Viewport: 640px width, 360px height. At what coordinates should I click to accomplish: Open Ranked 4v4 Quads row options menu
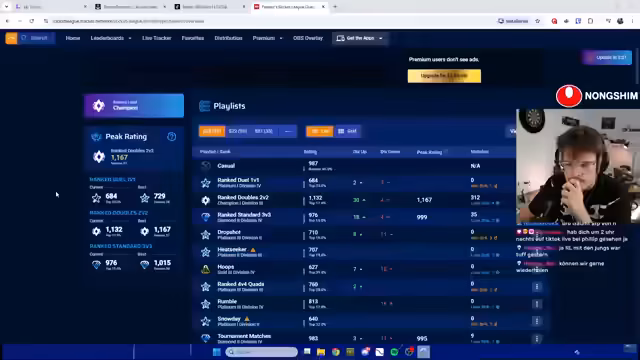537,287
